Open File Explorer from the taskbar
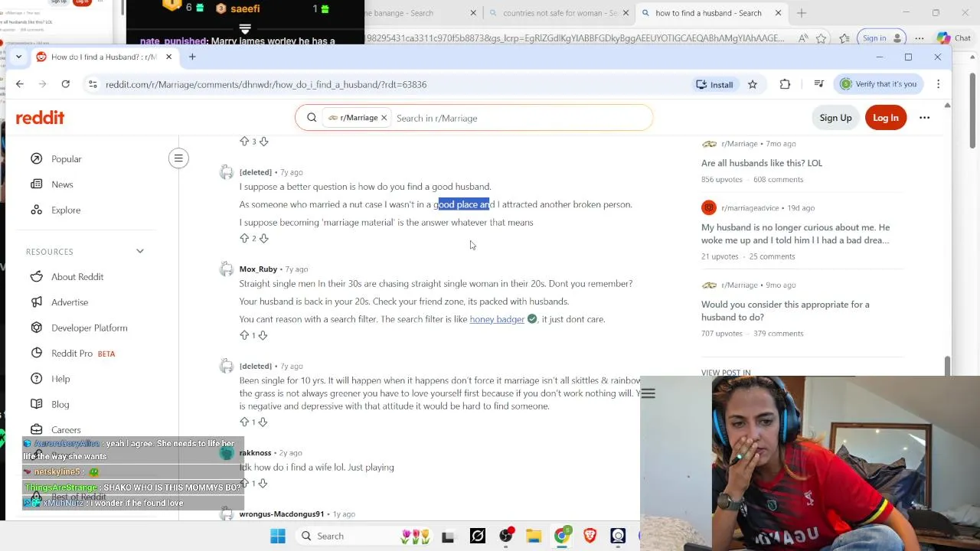 pyautogui.click(x=534, y=536)
